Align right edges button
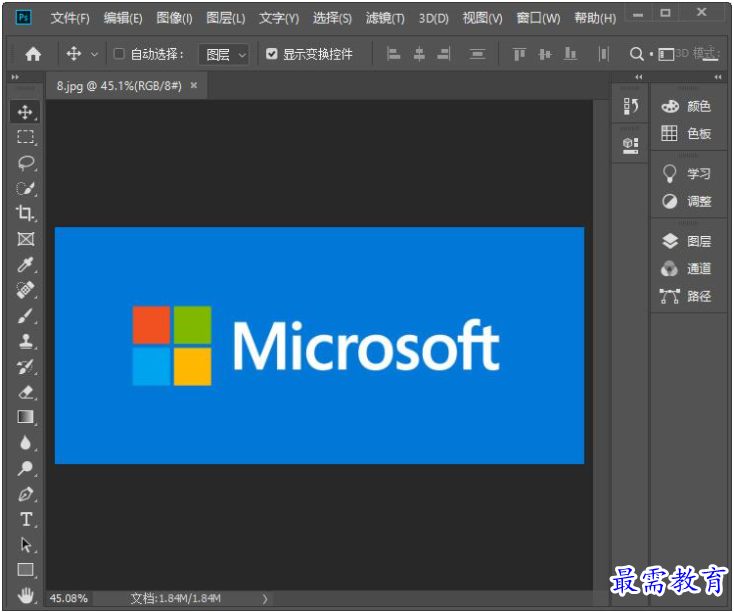Image resolution: width=734 pixels, height=612 pixels. 444,54
